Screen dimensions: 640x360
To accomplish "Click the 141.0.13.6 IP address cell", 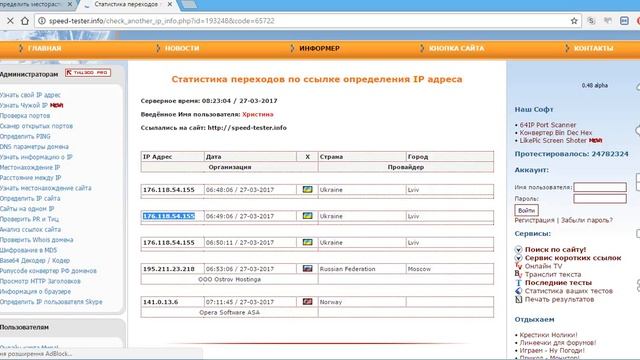I will pos(172,302).
